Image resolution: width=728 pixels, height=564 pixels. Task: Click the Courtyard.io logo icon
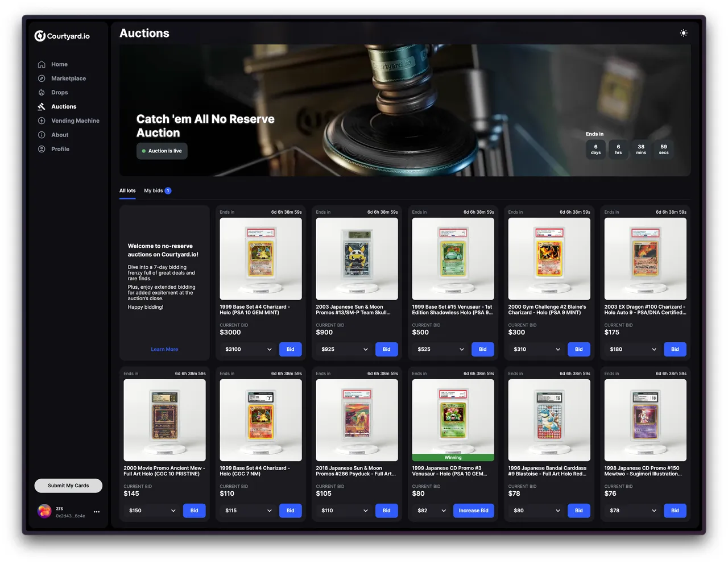[40, 36]
